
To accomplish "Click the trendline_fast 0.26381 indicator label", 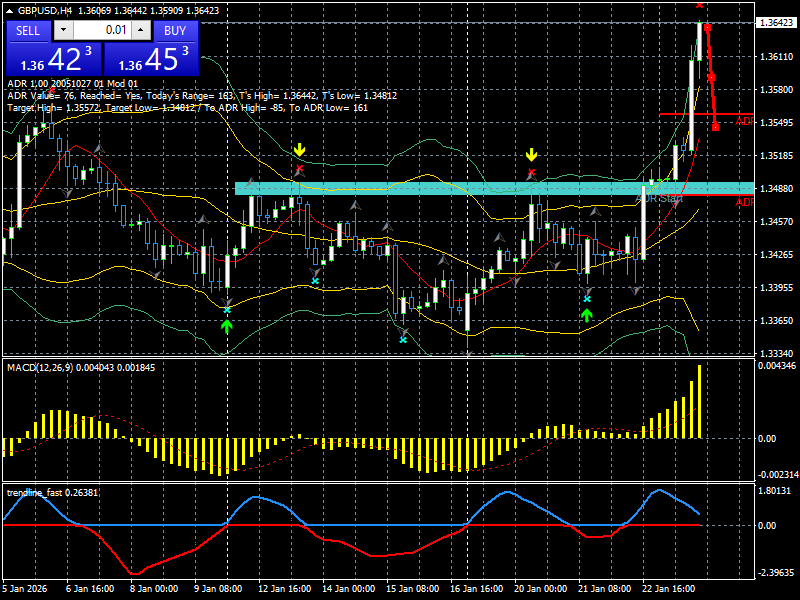I will (x=52, y=493).
